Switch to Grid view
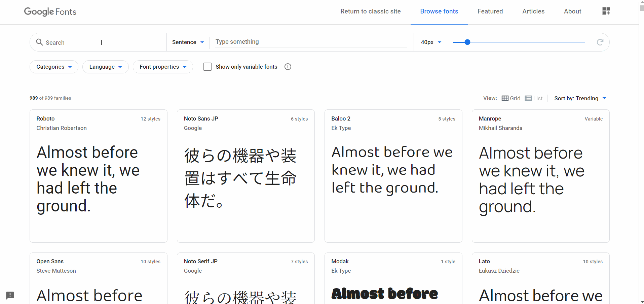This screenshot has width=644, height=304. (x=511, y=98)
